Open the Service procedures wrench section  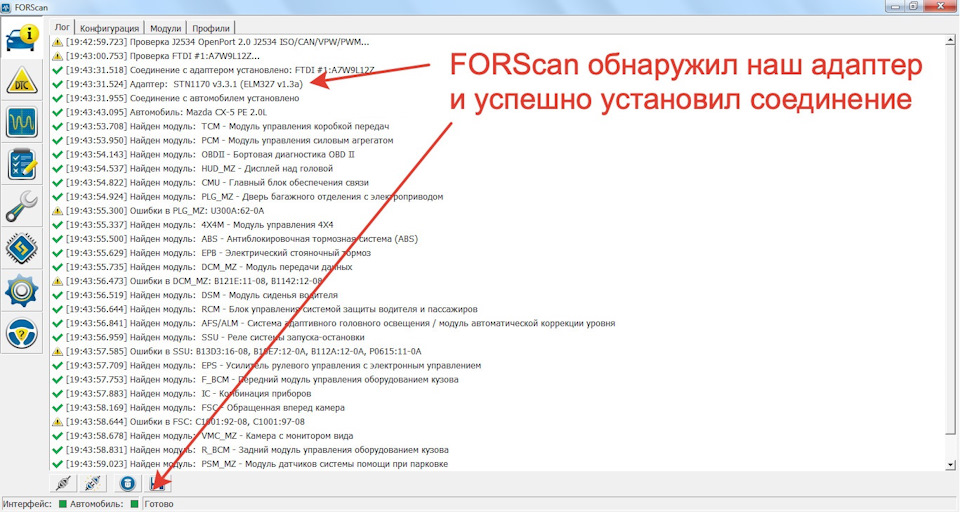pyautogui.click(x=22, y=207)
